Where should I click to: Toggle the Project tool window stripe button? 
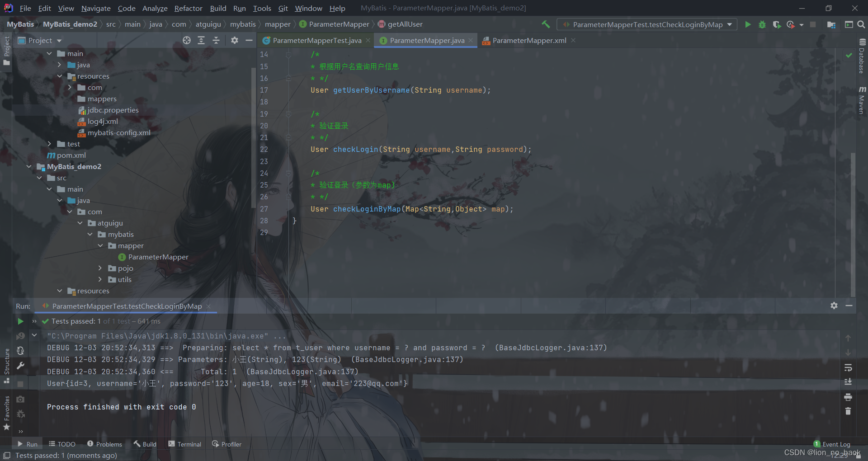point(6,50)
